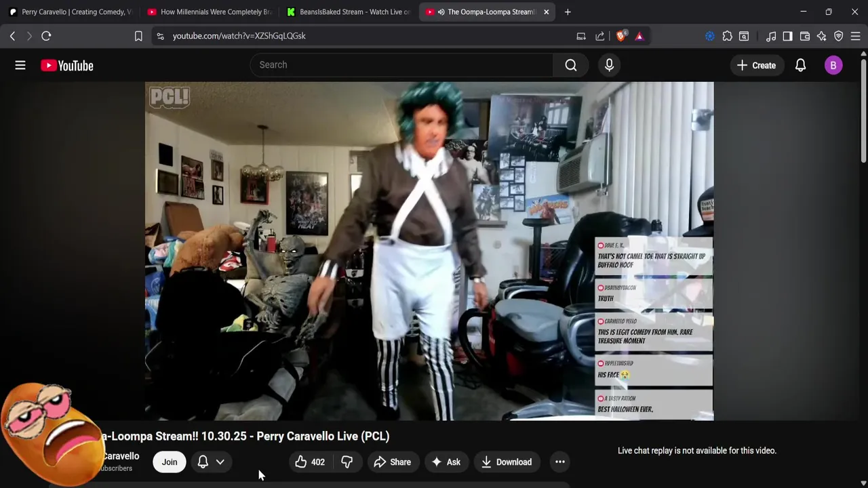Click the 402 likes count
This screenshot has width=868, height=488.
point(318,462)
